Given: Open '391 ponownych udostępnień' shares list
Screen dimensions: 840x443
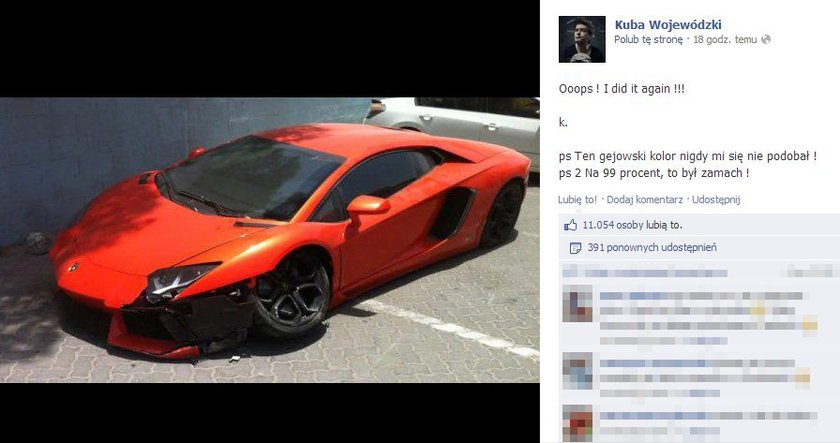Looking at the screenshot, I should (x=652, y=247).
